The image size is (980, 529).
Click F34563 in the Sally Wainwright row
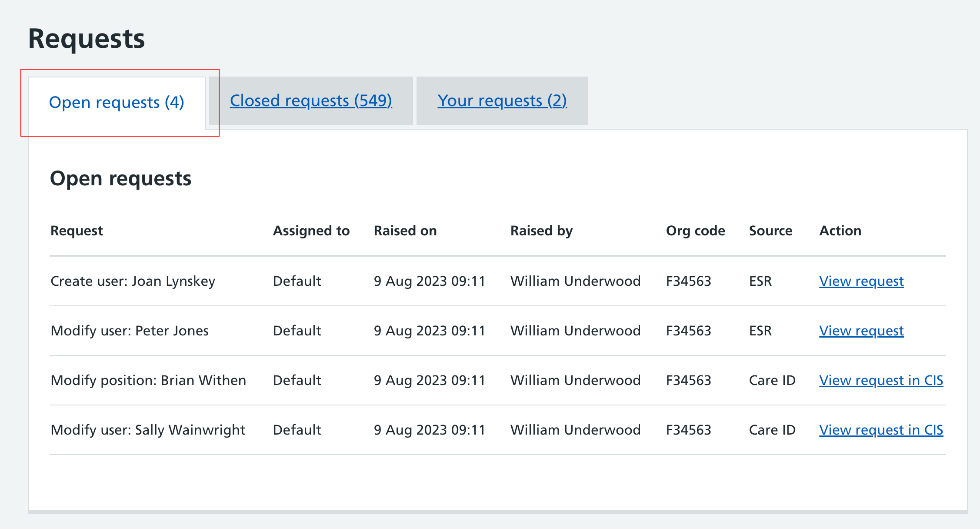point(689,430)
